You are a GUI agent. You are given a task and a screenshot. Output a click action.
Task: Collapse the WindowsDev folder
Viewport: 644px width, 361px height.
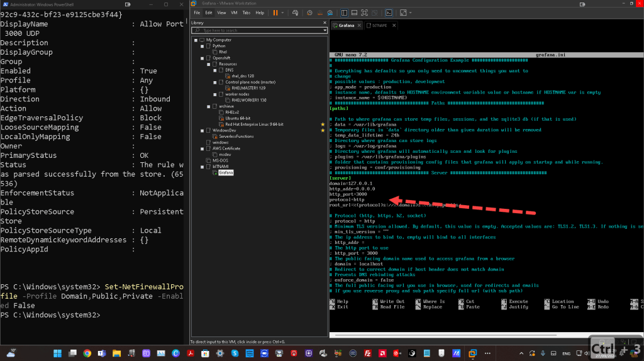pos(202,131)
